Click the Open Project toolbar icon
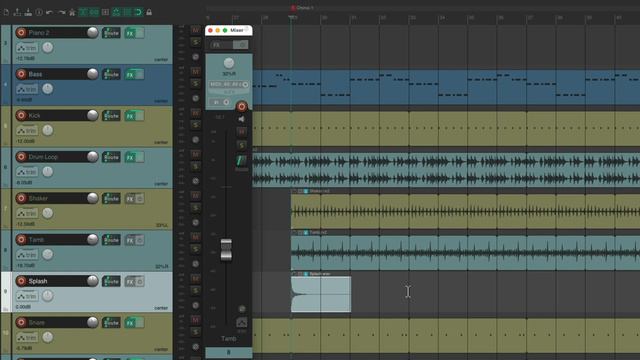This screenshot has width=640, height=360. [x=17, y=12]
